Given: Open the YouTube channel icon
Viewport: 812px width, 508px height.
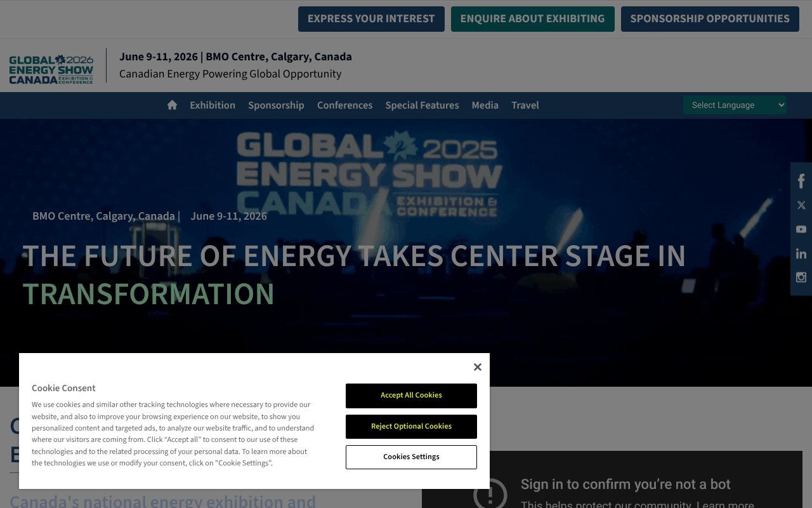Looking at the screenshot, I should pos(801,229).
